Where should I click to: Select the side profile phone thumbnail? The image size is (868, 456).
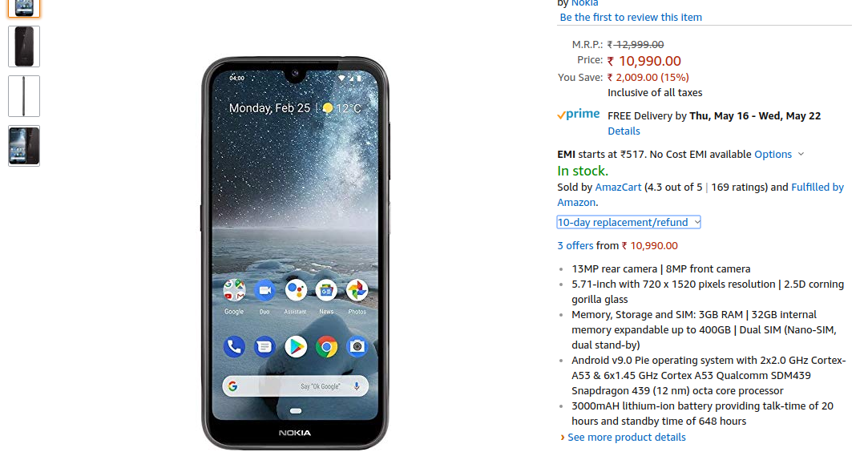pyautogui.click(x=24, y=96)
